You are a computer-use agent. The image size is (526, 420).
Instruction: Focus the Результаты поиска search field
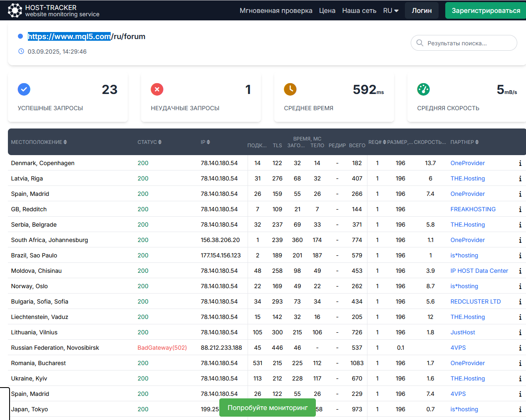coord(464,43)
